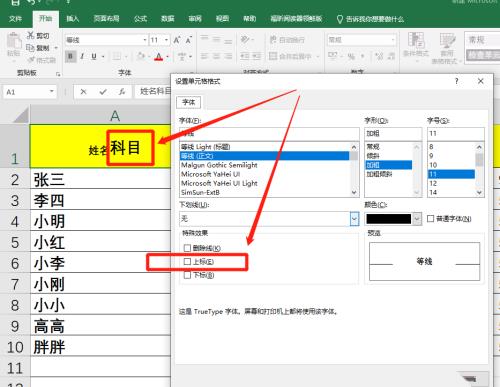The image size is (500, 387).
Task: Align cell text to the left
Action: tap(204, 56)
